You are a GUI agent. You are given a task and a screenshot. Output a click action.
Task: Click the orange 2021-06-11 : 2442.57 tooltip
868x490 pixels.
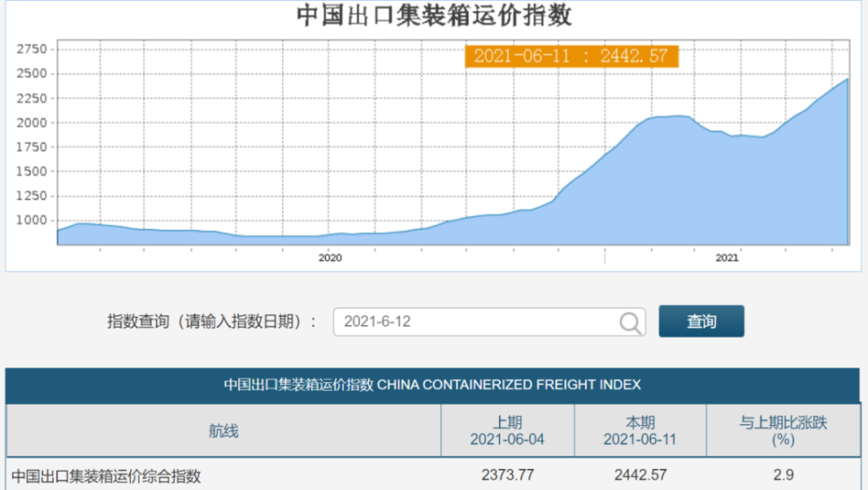[x=571, y=56]
